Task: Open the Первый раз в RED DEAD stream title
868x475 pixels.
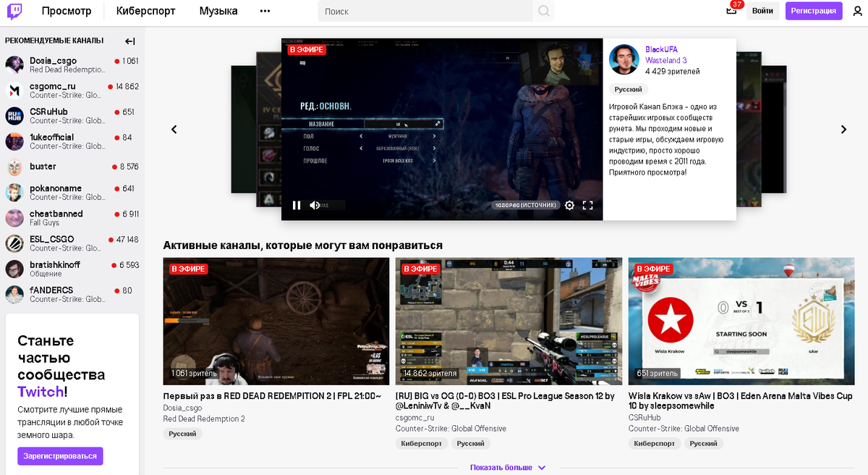Action: (272, 396)
